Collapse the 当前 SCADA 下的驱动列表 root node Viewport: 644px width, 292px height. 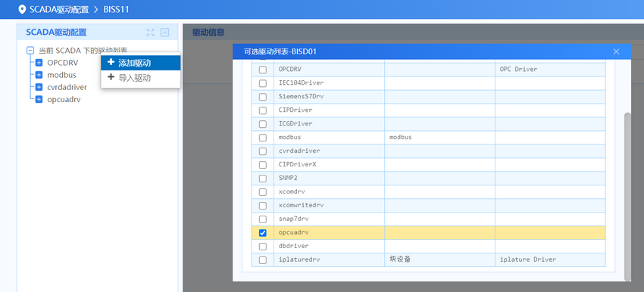[30, 51]
